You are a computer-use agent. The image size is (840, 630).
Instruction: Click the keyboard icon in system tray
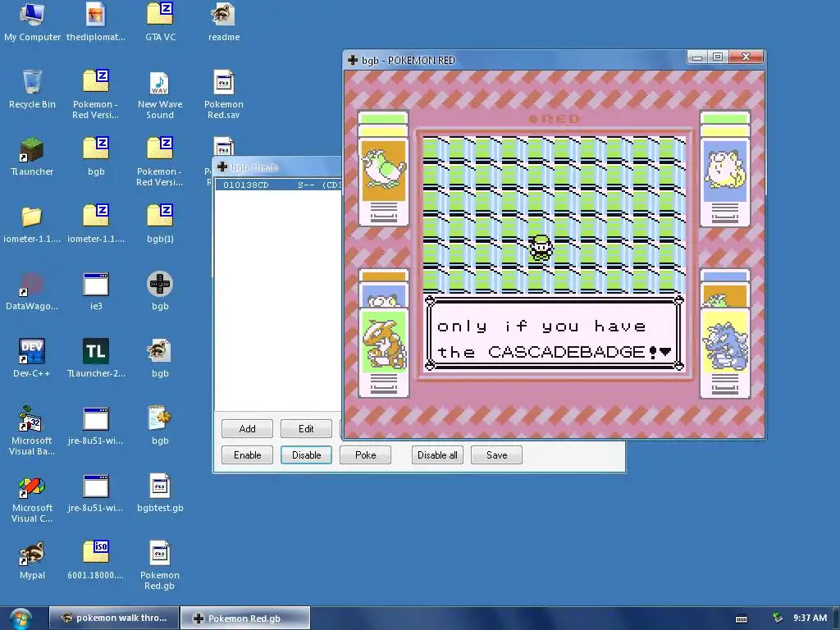pos(742,619)
